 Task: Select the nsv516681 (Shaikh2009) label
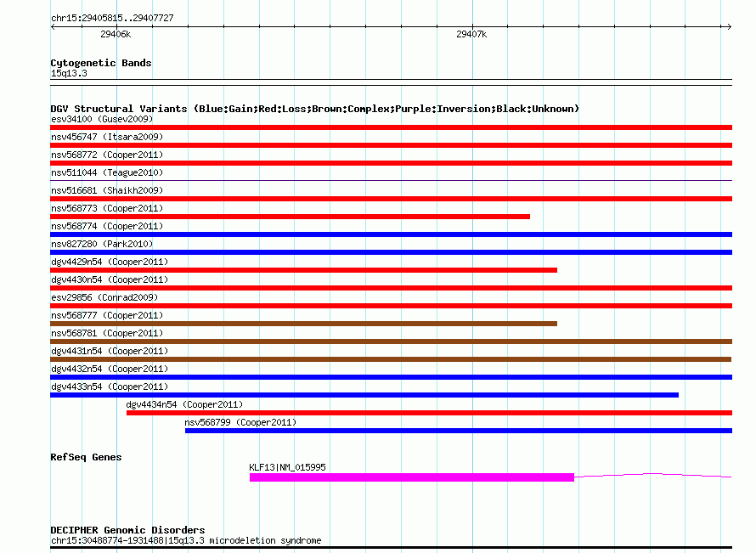tap(107, 190)
